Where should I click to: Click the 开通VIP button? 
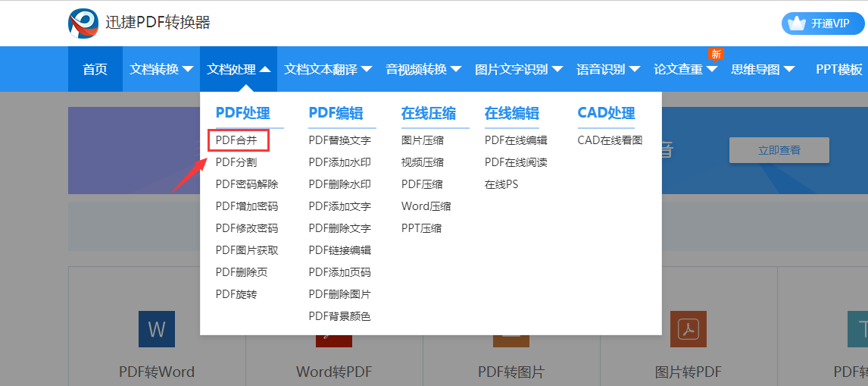[822, 24]
